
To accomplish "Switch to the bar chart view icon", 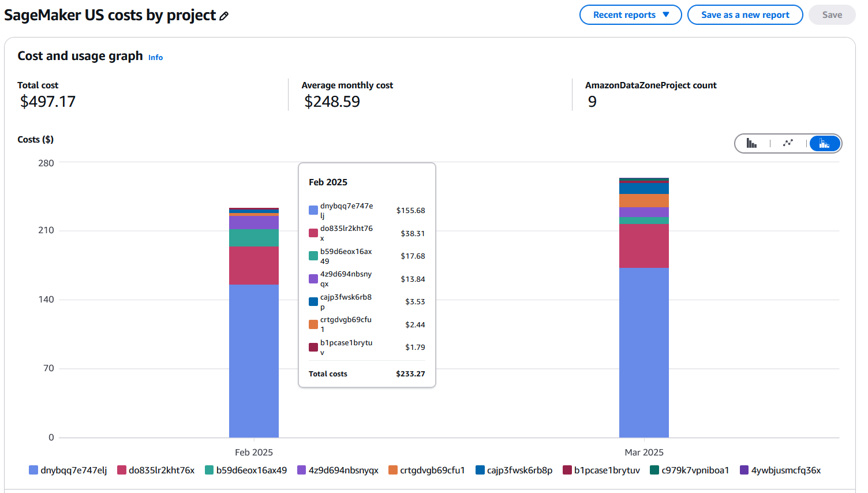I will [752, 143].
